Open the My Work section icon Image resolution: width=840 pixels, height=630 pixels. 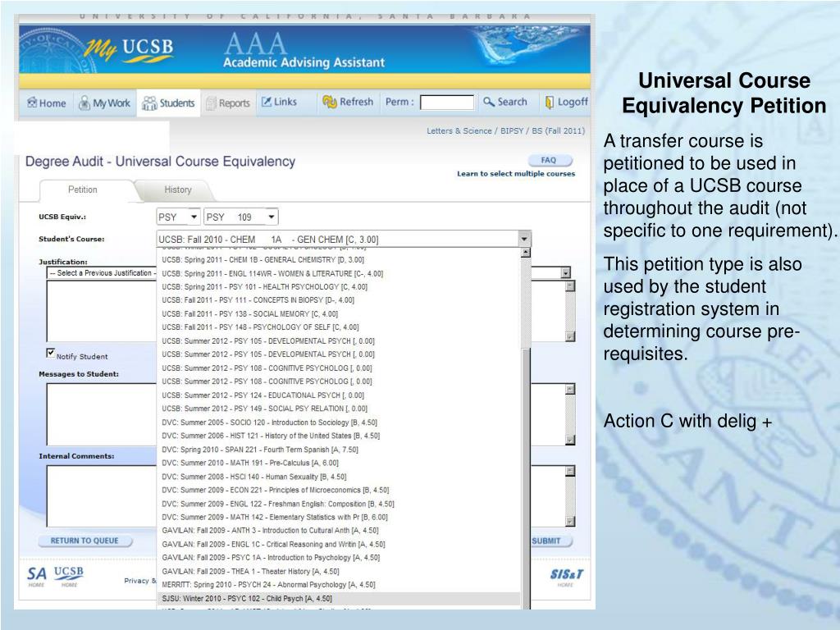[84, 103]
